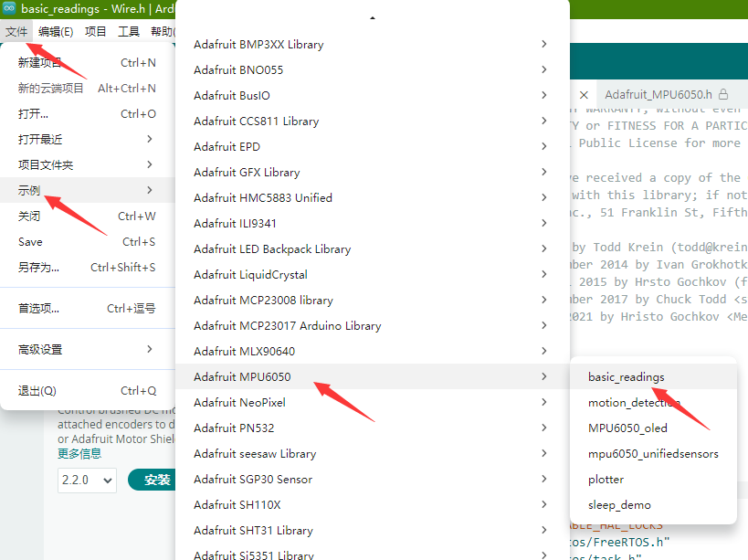Image resolution: width=748 pixels, height=560 pixels.
Task: Open the 工具 menu
Action: [129, 31]
